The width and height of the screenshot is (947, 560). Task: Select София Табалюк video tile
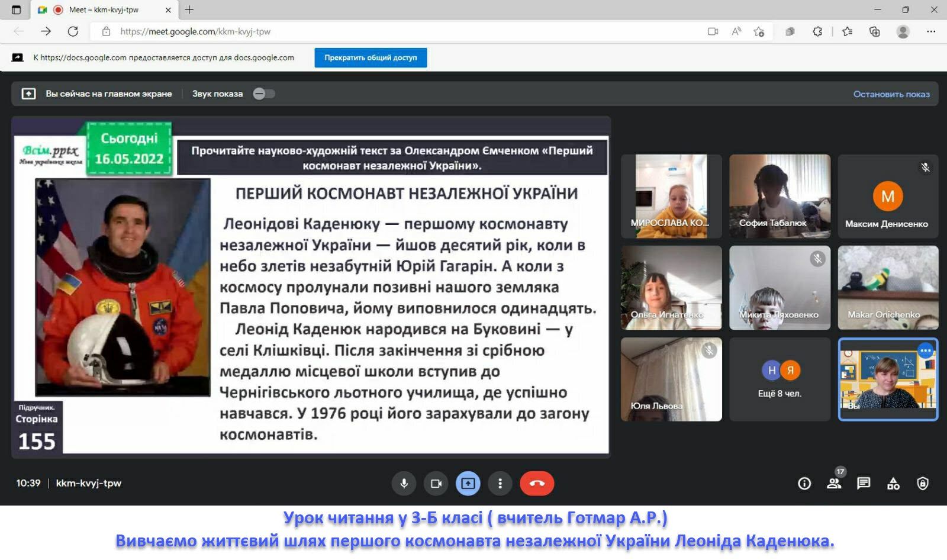[x=779, y=196]
